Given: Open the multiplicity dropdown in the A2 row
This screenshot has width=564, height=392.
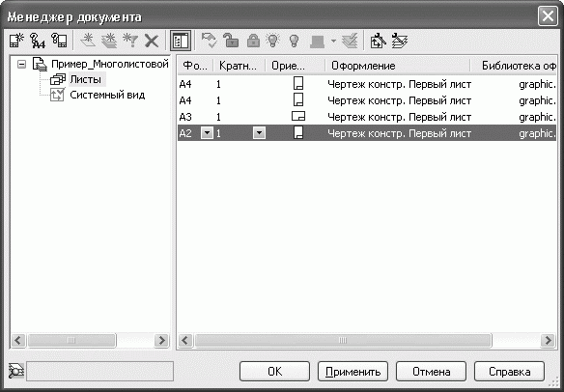Looking at the screenshot, I should click(259, 133).
